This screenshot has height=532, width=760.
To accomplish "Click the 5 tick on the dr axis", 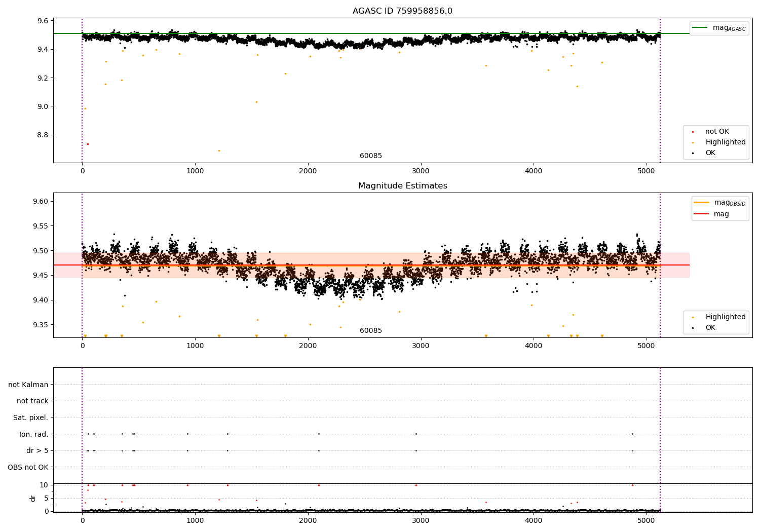I will (46, 499).
